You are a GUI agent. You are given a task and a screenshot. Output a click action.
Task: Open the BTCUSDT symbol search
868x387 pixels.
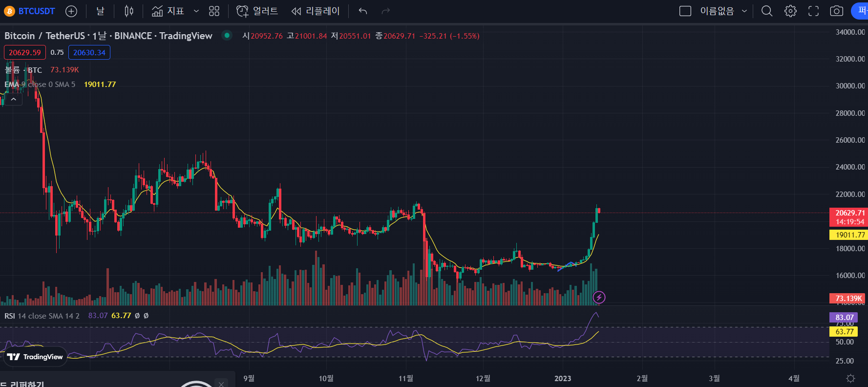click(x=30, y=11)
